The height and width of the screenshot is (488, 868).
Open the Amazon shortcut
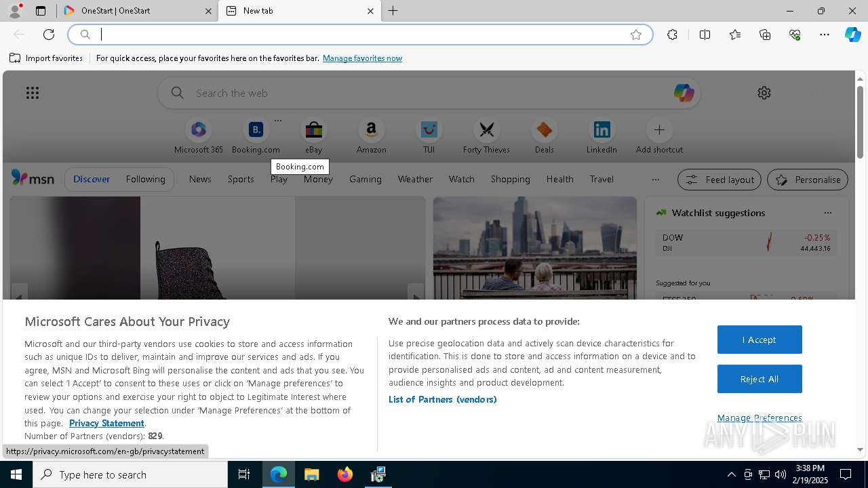[x=371, y=136]
